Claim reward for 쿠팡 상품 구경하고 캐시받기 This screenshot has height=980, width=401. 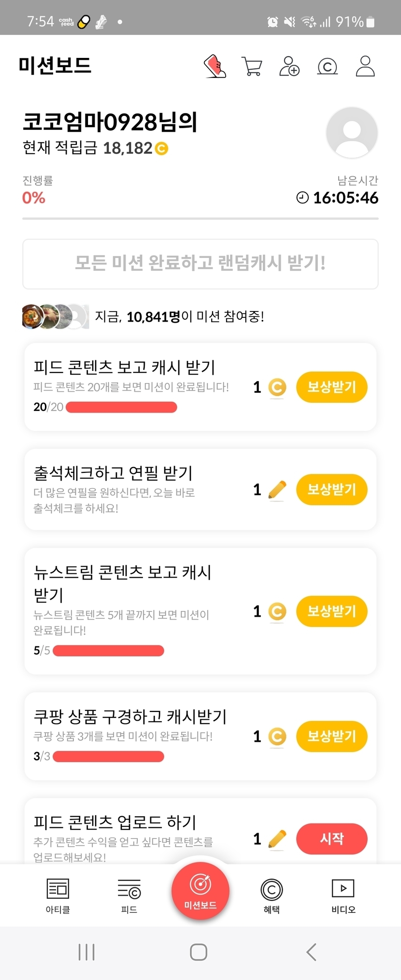(x=331, y=736)
